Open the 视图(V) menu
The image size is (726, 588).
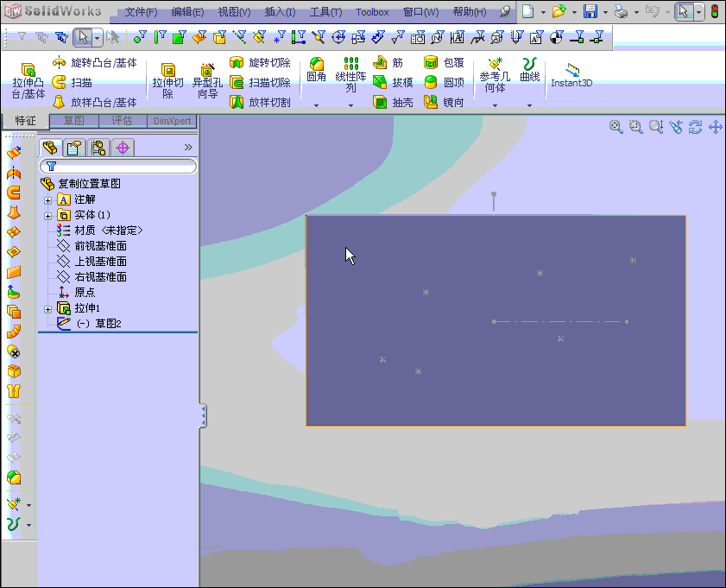pyautogui.click(x=234, y=12)
